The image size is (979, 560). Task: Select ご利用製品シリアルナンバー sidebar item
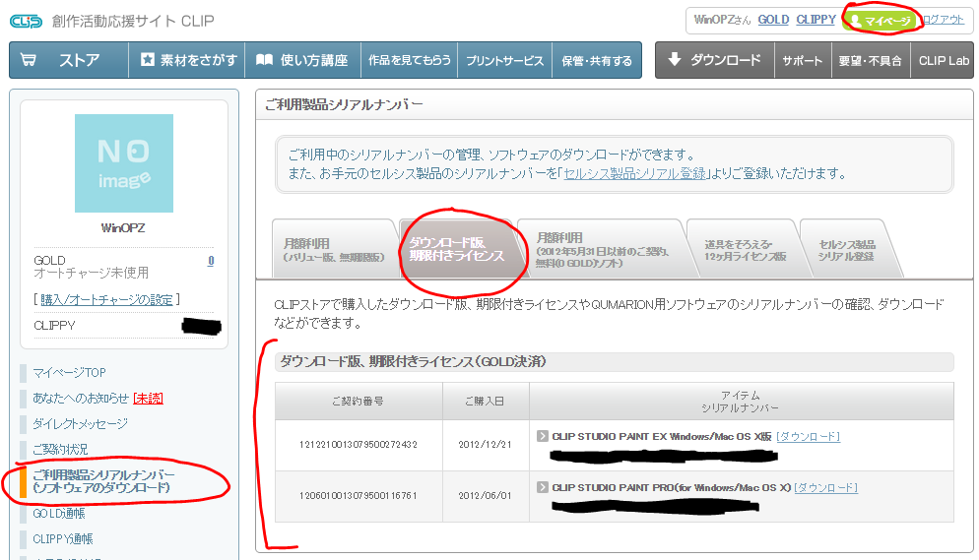[103, 481]
